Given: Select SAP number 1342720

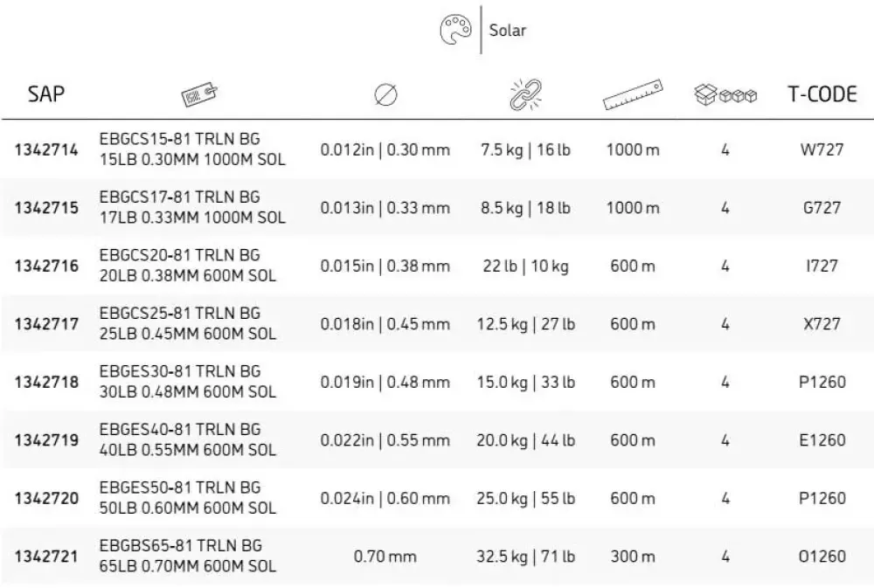Looking at the screenshot, I should pyautogui.click(x=46, y=498).
